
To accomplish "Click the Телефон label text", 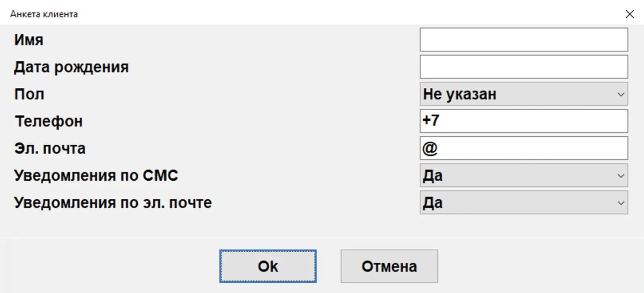I will [x=49, y=121].
